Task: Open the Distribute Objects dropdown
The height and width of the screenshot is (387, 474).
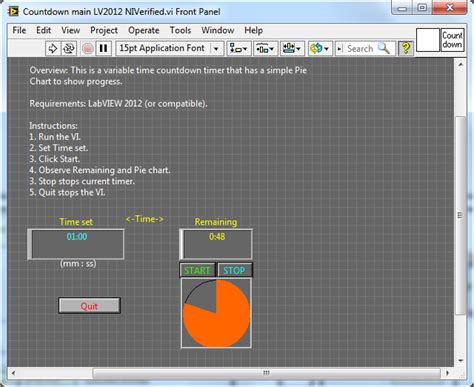Action: point(265,49)
